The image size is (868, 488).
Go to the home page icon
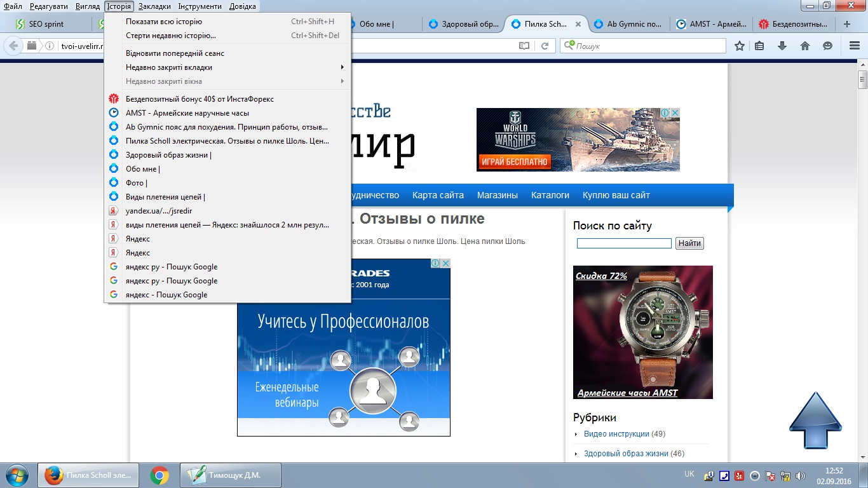point(805,46)
